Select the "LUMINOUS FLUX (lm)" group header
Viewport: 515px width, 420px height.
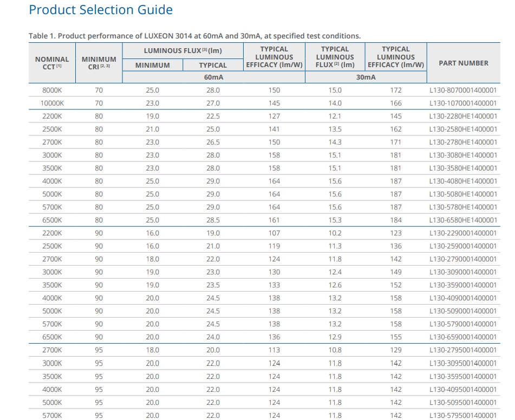tap(182, 50)
